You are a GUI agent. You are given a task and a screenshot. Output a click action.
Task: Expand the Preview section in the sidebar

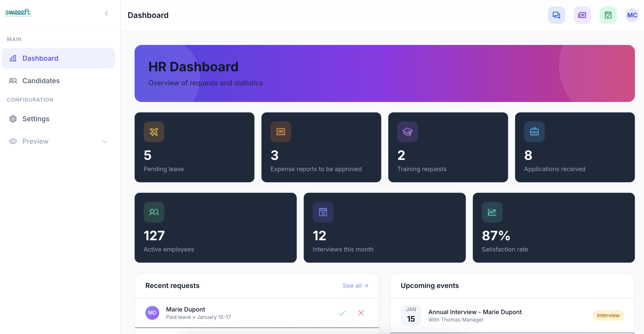tap(105, 142)
